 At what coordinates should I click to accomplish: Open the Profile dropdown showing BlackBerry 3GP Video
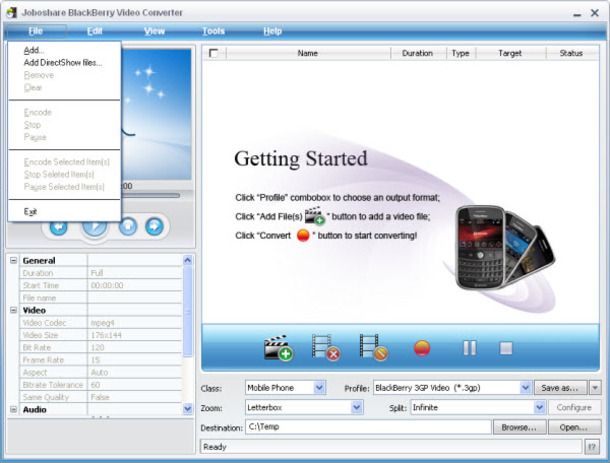(x=526, y=388)
